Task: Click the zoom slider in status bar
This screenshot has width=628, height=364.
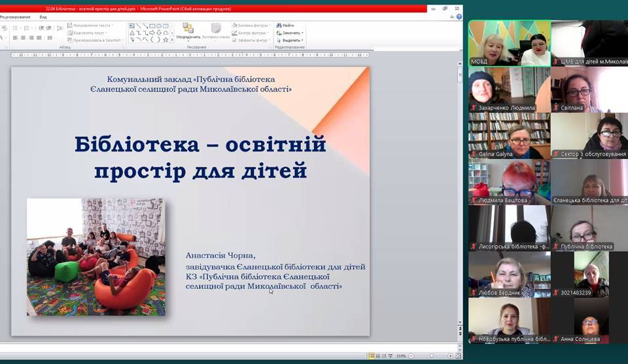Action: coord(430,356)
